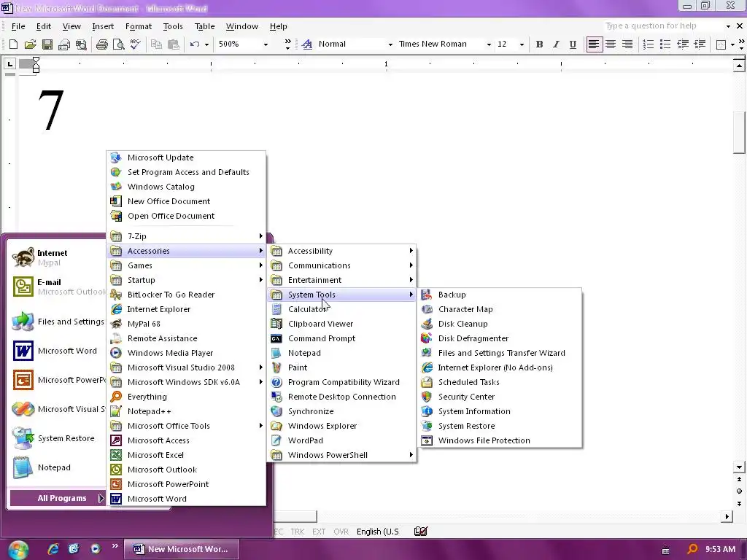Open the Tools menu
747x560 pixels.
click(x=173, y=26)
